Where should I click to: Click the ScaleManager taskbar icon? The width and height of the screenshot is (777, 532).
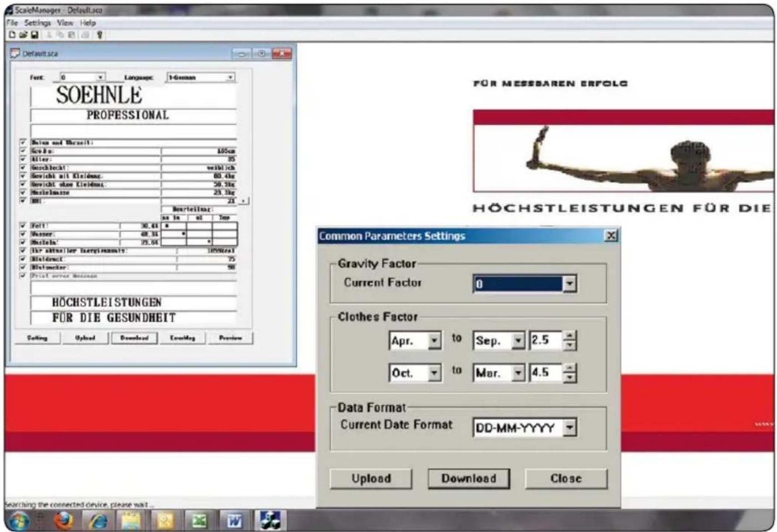270,520
